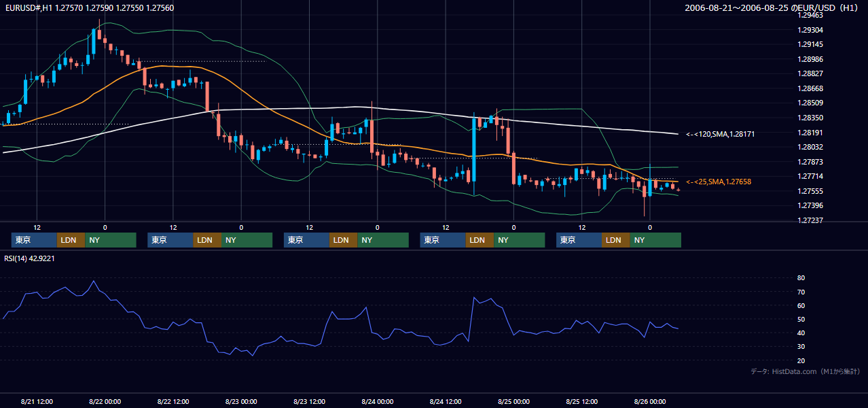Click the RSI scale value 30
Viewport: 868px width, 408px height.
(801, 346)
